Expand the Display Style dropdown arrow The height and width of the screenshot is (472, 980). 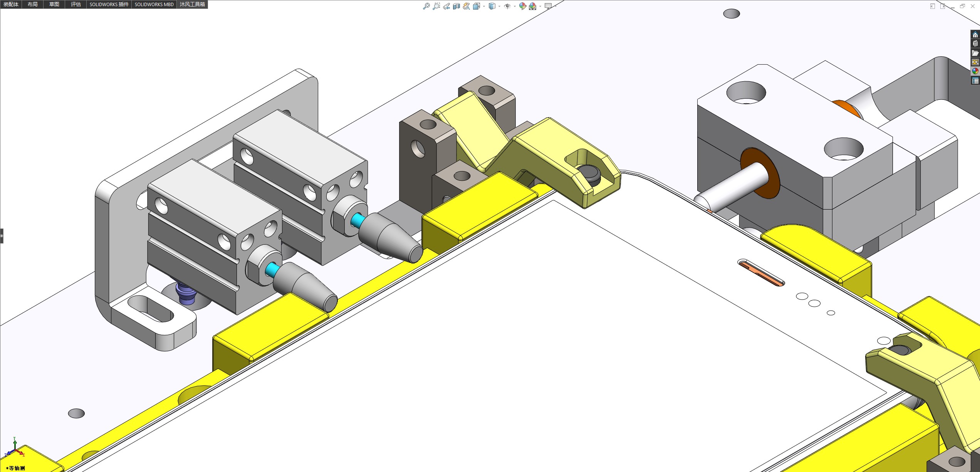499,6
